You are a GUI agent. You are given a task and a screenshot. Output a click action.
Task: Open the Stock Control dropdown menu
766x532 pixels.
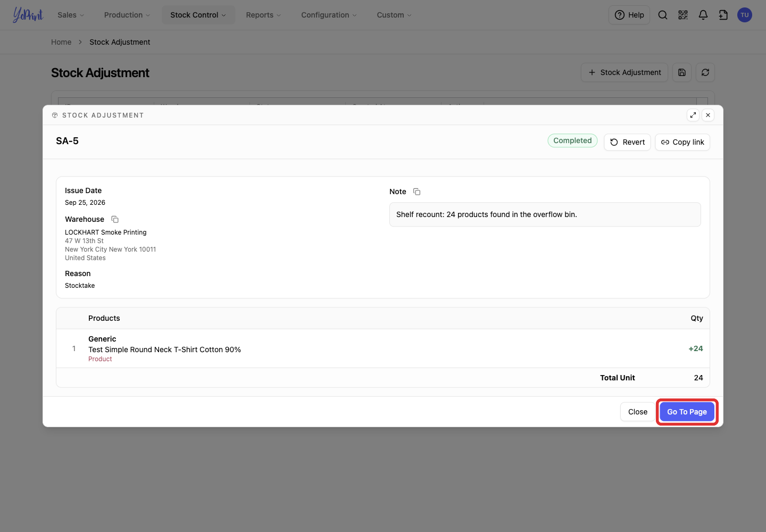(x=198, y=15)
